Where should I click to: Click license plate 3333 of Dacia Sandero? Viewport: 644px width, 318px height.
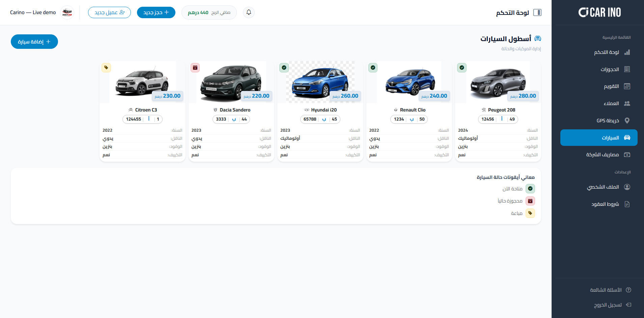(x=231, y=119)
